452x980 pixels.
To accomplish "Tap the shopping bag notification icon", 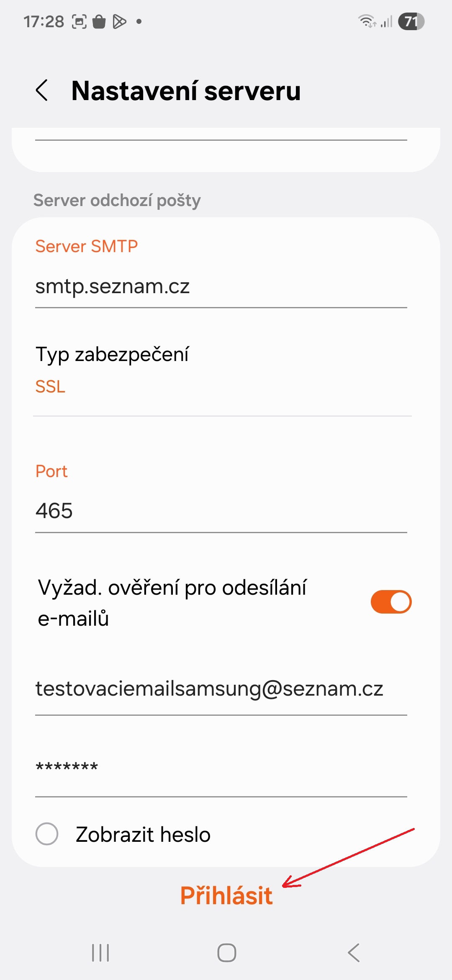I will tap(99, 21).
